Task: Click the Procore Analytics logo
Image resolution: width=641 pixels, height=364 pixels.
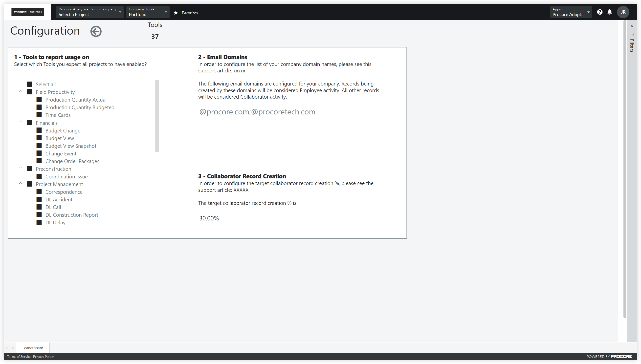Action: pyautogui.click(x=27, y=12)
